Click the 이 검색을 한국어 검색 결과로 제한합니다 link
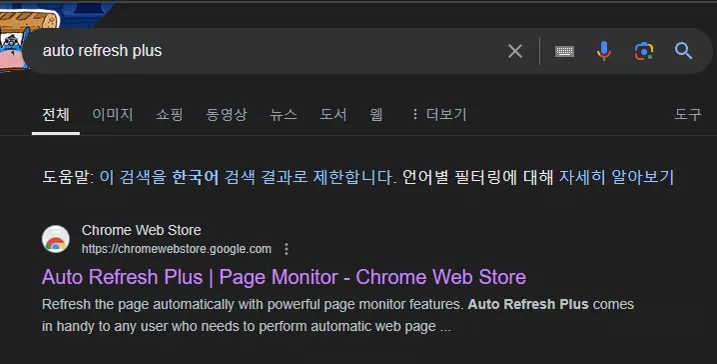717x364 pixels. pyautogui.click(x=246, y=177)
